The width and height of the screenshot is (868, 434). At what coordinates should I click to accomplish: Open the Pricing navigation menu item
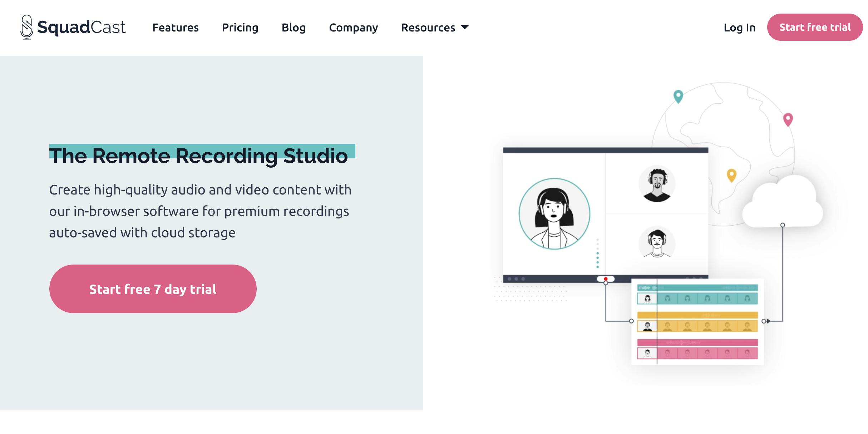[x=240, y=26]
